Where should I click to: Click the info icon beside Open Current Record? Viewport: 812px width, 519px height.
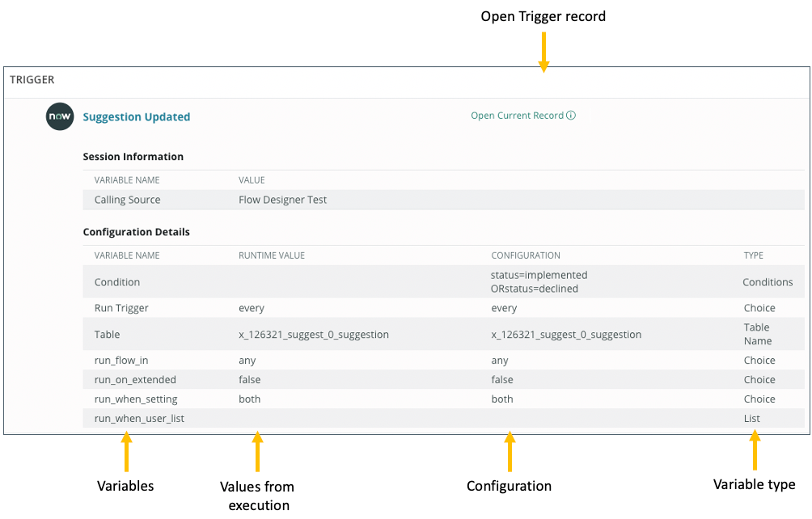point(572,115)
